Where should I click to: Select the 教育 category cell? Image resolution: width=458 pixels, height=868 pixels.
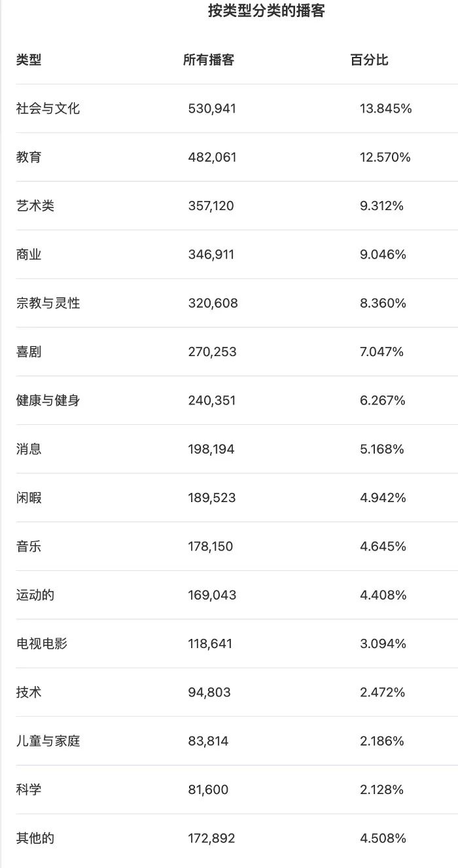[x=29, y=157]
